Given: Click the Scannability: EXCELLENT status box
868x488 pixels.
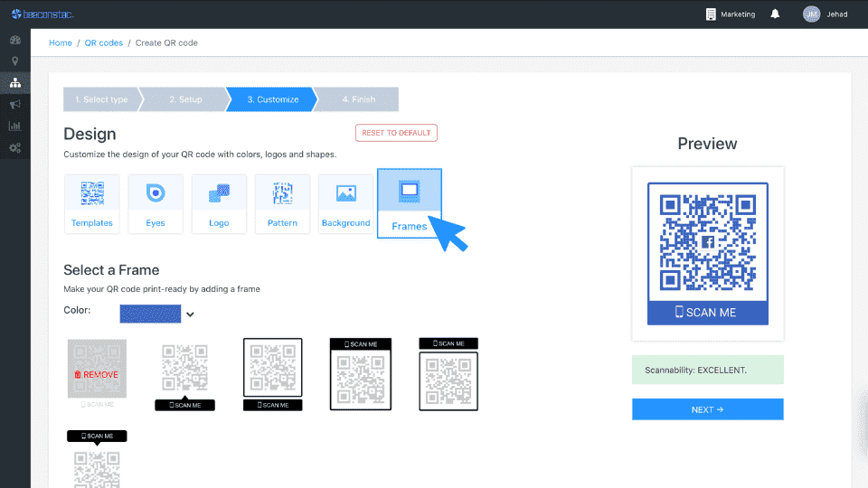Looking at the screenshot, I should point(708,370).
